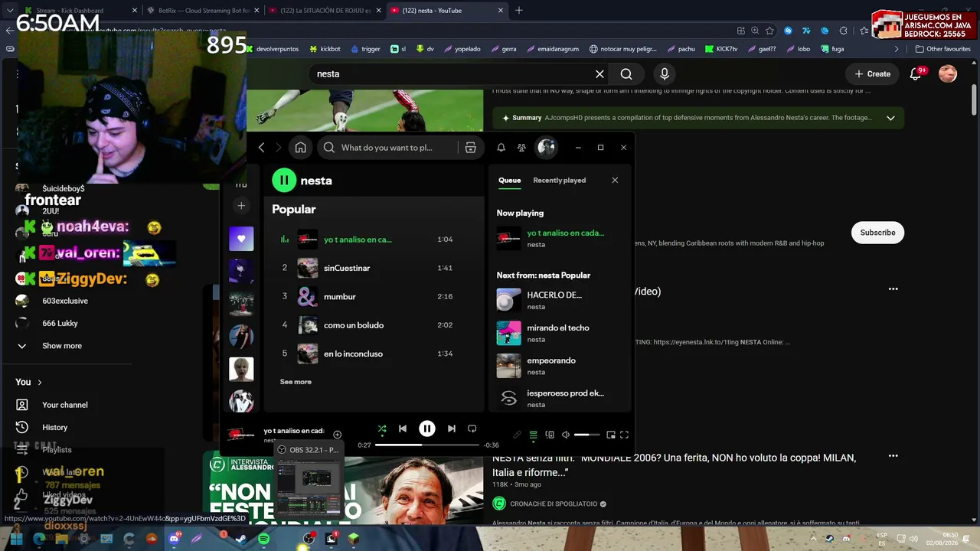Screen dimensions: 980x551
Task: Open Steam from the Windows taskbar
Action: [241, 539]
